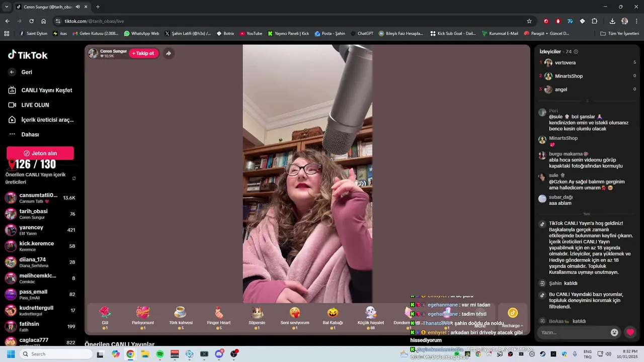Bookmark this page with star
This screenshot has width=644, height=362.
click(529, 21)
